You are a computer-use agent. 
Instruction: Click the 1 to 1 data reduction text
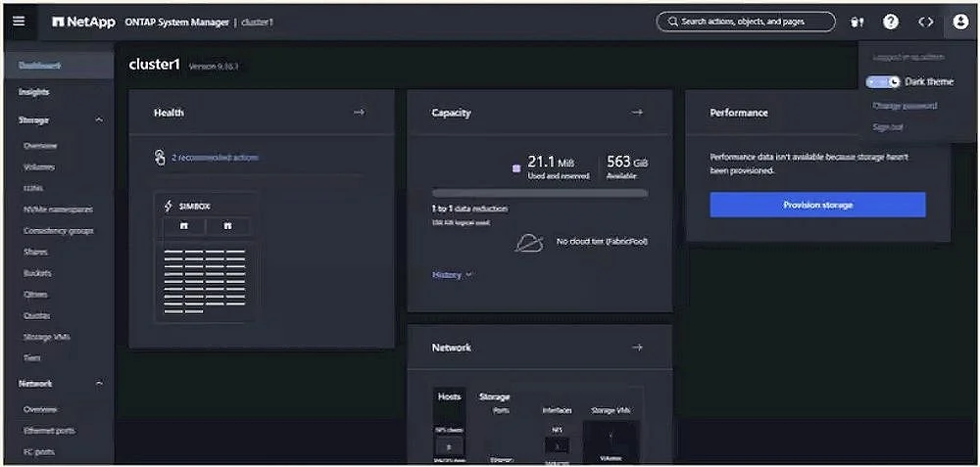coord(469,209)
